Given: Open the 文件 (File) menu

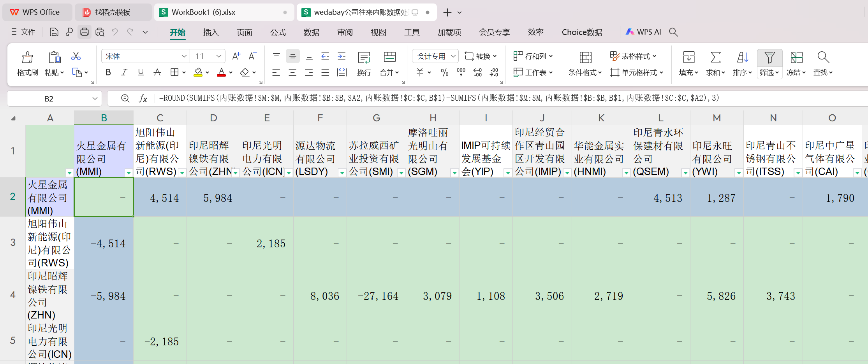Looking at the screenshot, I should click(23, 32).
